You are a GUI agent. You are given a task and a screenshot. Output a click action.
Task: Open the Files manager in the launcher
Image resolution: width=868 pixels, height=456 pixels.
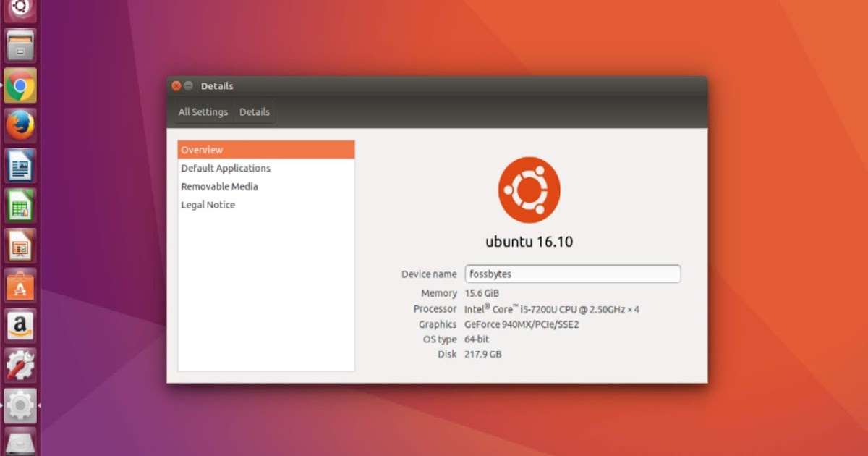[20, 46]
